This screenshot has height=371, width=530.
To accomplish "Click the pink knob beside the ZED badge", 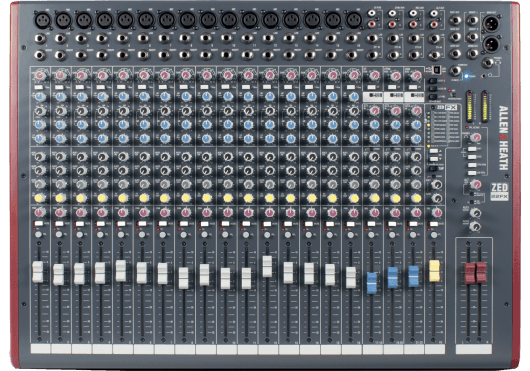I will pyautogui.click(x=476, y=184).
